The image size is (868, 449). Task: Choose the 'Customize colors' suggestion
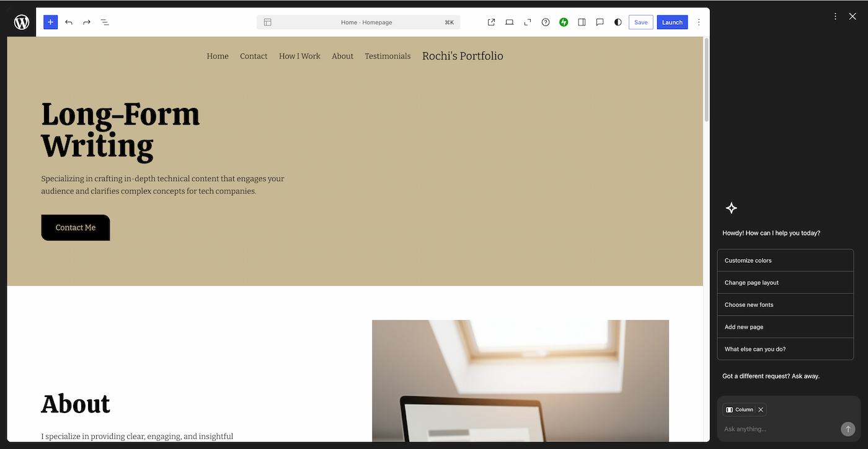[785, 260]
